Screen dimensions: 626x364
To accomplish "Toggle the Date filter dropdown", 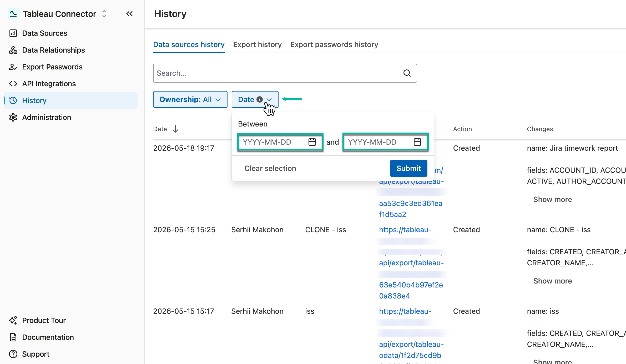I will (x=255, y=99).
